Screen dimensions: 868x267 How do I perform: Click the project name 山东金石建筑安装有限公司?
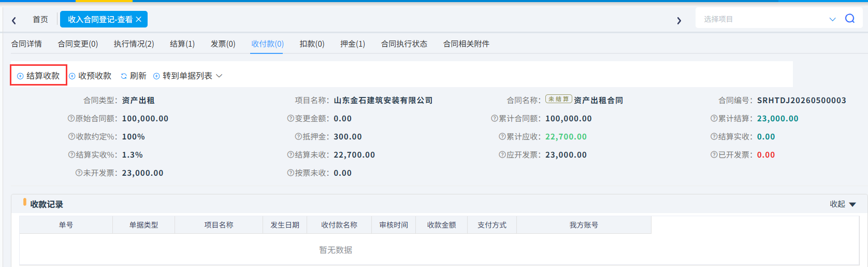tap(383, 101)
